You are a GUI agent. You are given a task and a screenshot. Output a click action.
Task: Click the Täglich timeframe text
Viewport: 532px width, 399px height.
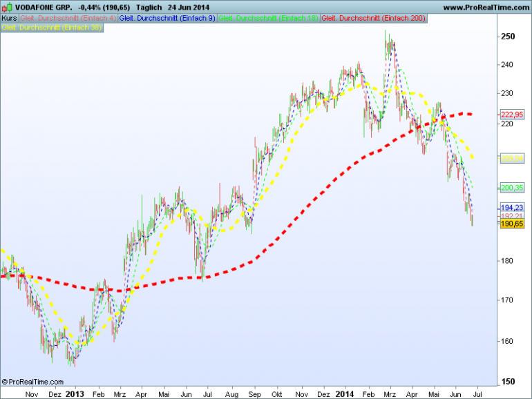pyautogui.click(x=149, y=8)
